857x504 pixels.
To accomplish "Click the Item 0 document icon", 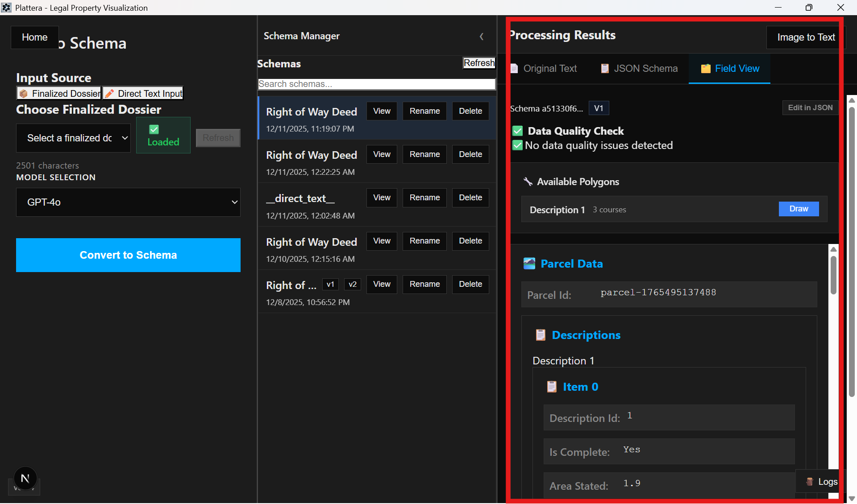I will pos(552,387).
